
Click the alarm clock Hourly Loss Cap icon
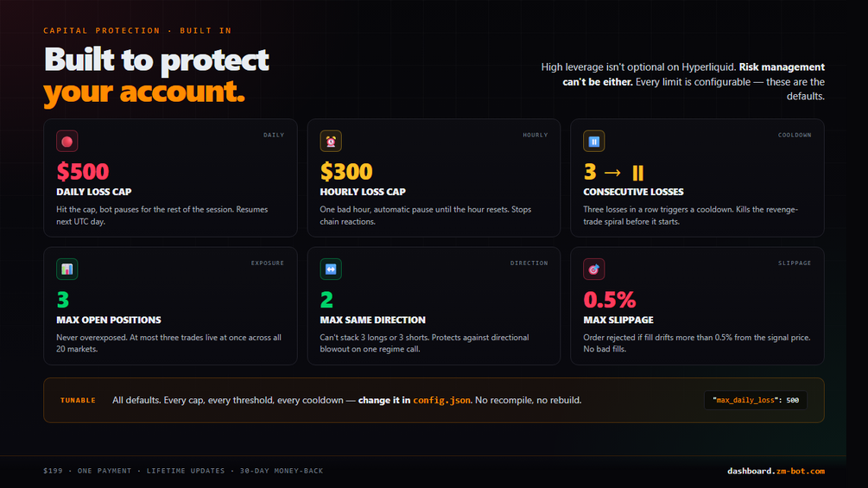(x=331, y=142)
